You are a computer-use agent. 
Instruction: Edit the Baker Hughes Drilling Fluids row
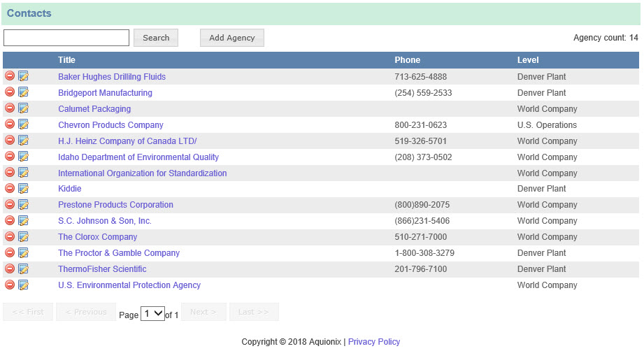coord(23,76)
